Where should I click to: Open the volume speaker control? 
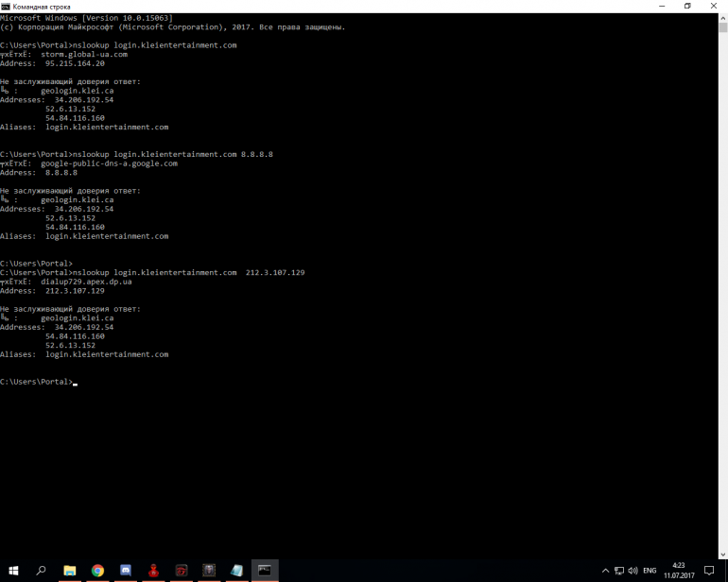point(633,571)
